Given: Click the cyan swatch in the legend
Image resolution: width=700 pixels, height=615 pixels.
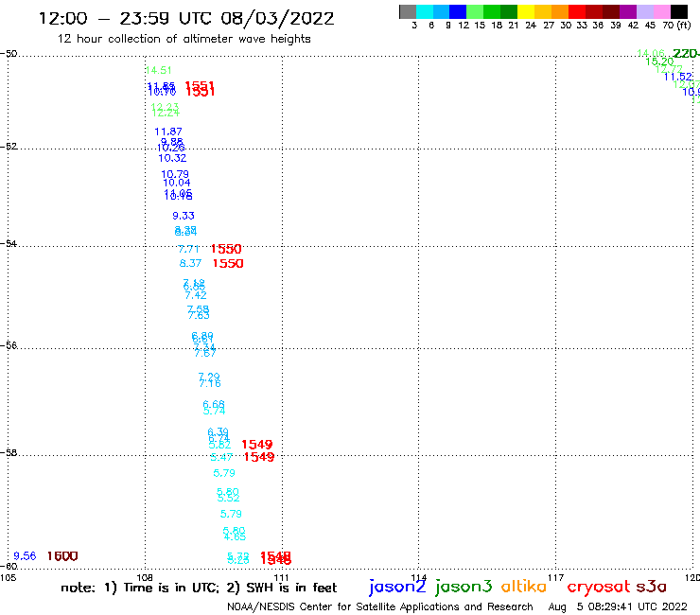Looking at the screenshot, I should point(424,11).
